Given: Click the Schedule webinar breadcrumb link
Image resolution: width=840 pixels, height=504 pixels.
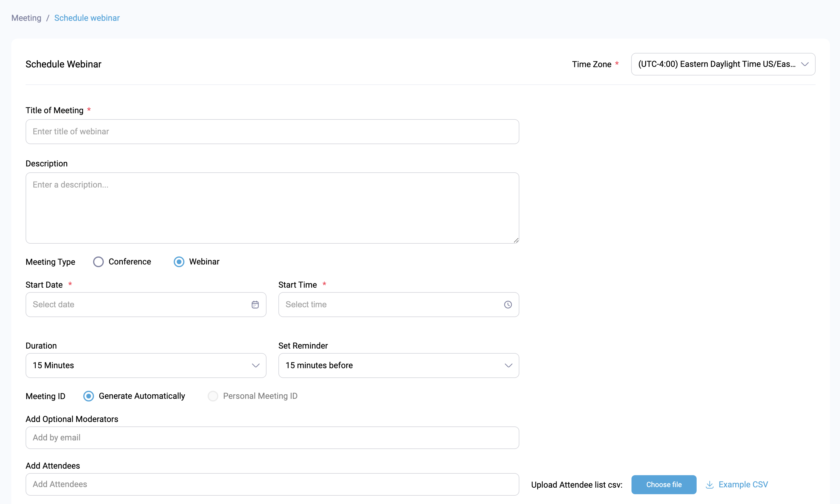Looking at the screenshot, I should point(87,18).
